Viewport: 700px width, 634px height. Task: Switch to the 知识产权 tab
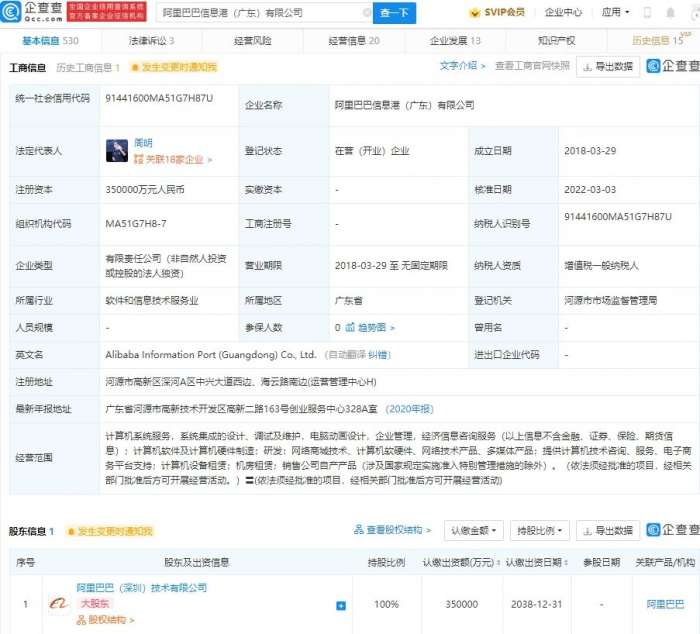pyautogui.click(x=556, y=41)
